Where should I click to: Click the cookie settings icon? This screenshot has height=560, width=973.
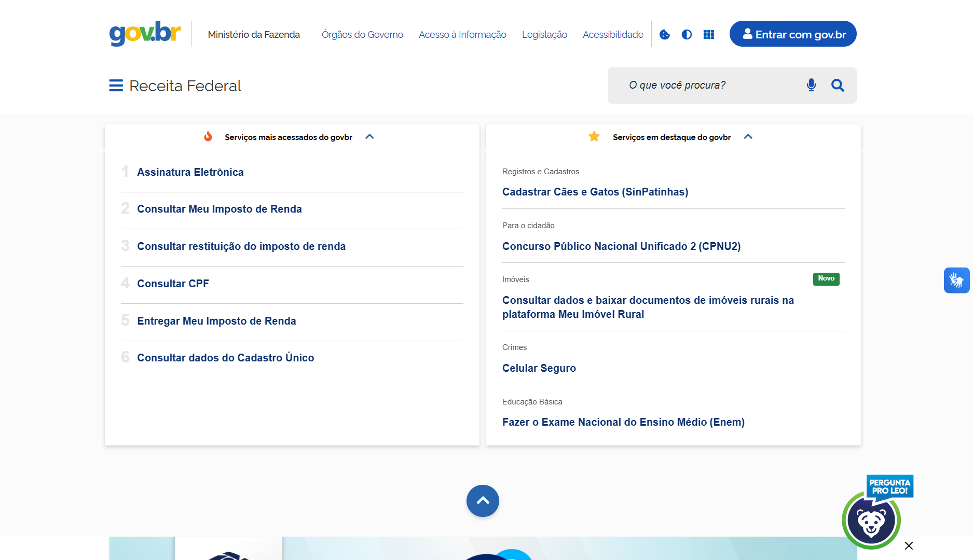click(664, 35)
